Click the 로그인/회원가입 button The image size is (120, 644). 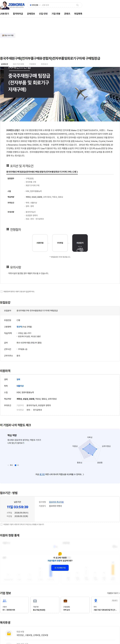[x=60, y=568]
